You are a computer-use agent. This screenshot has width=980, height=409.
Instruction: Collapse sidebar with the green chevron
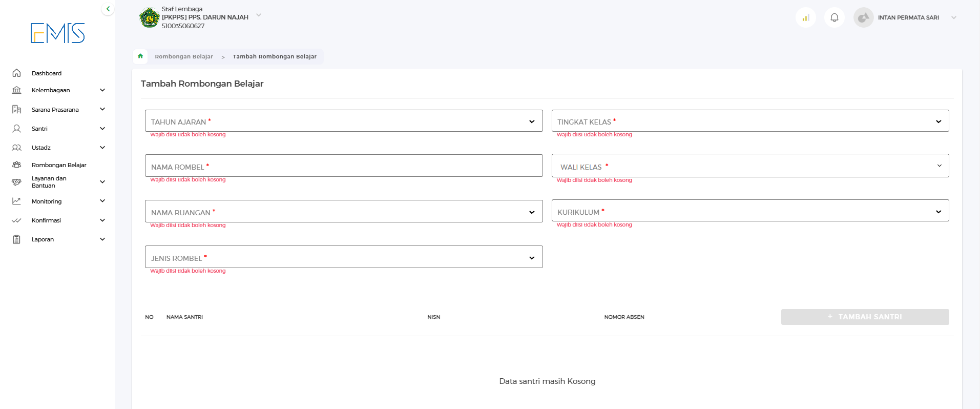(108, 9)
